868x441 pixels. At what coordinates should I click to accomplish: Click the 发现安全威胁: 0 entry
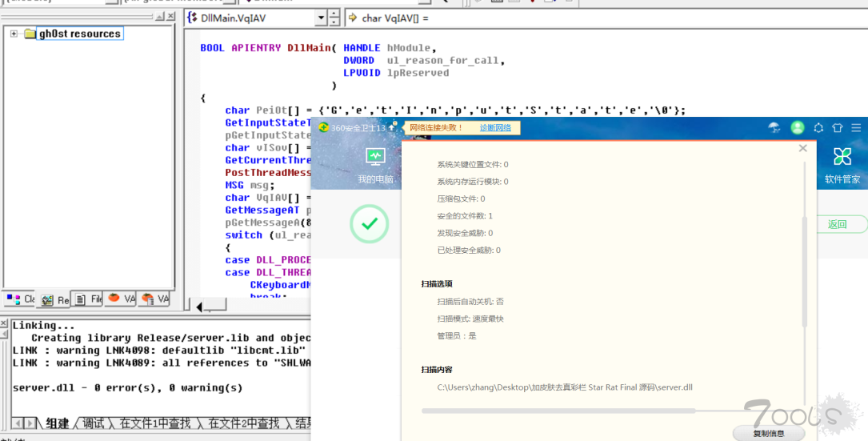pyautogui.click(x=465, y=233)
